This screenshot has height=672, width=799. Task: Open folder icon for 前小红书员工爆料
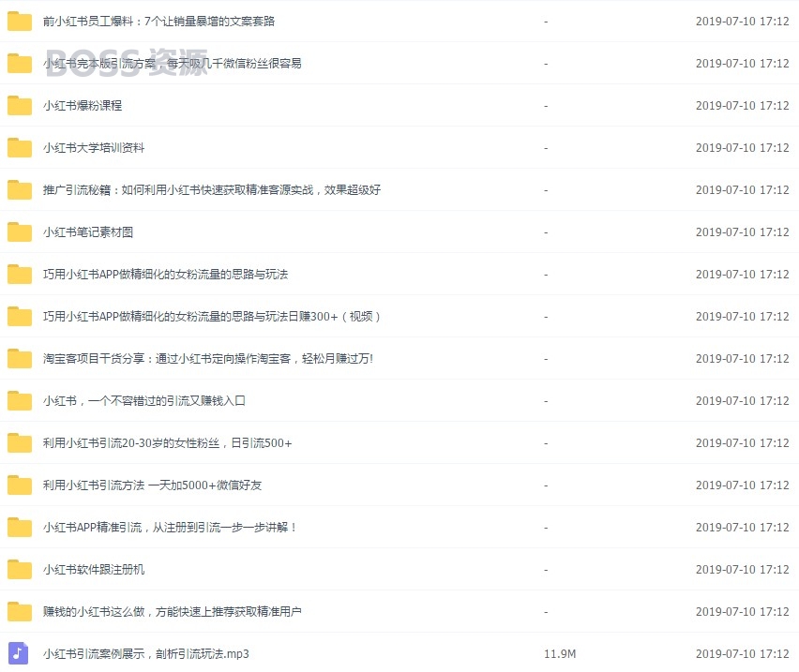click(20, 21)
